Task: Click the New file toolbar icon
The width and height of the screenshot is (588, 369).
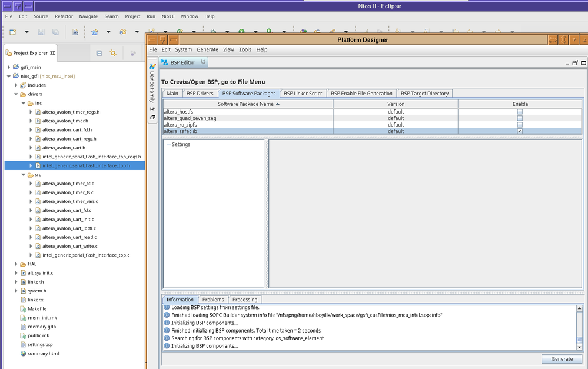Action: tap(12, 32)
